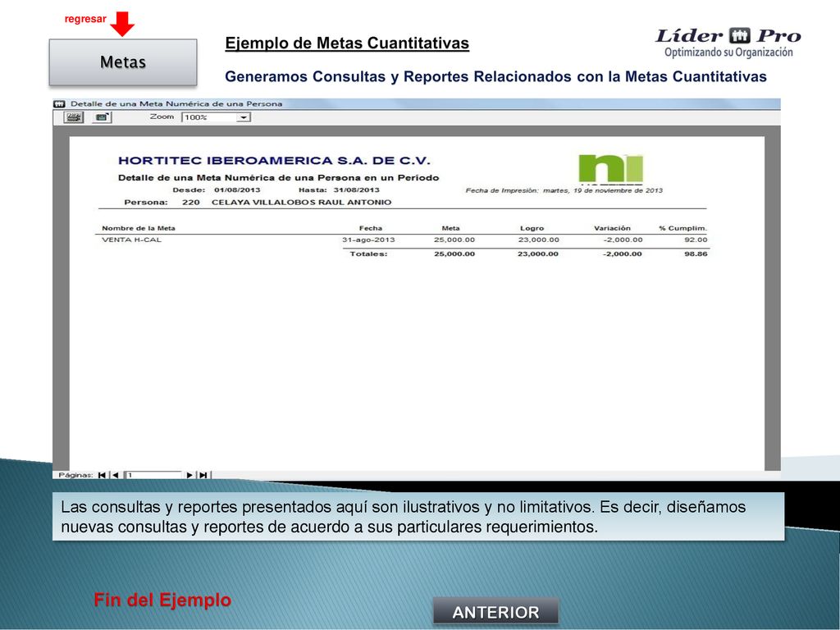Select the VENTA H-CAL meta name
Viewport: 840px width, 630px height.
coord(132,240)
